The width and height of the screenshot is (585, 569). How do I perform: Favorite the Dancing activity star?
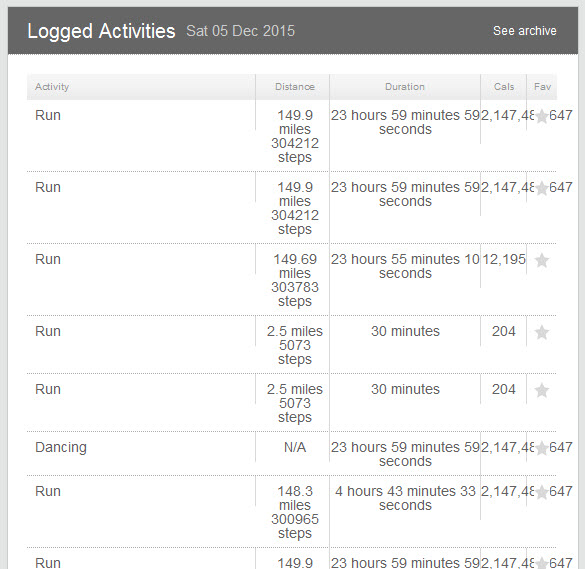tap(542, 448)
